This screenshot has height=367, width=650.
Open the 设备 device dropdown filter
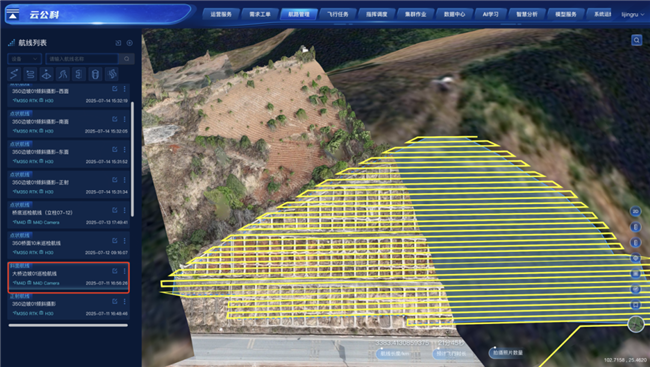[x=24, y=59]
